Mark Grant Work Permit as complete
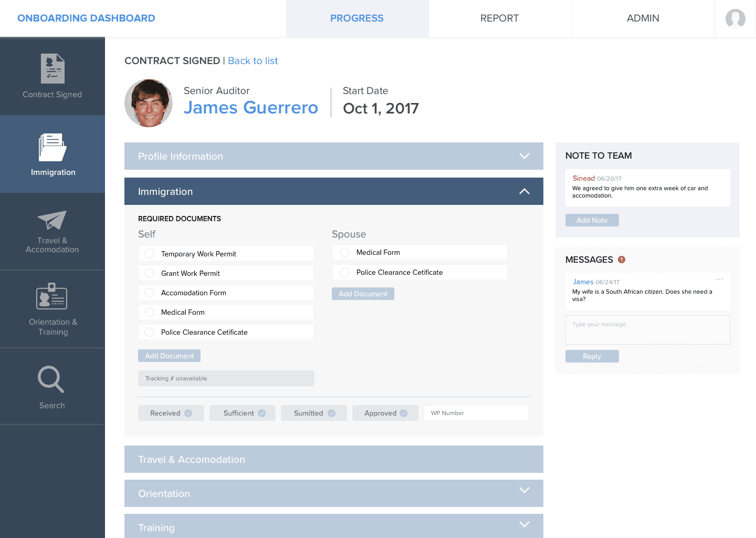756x538 pixels. [150, 273]
